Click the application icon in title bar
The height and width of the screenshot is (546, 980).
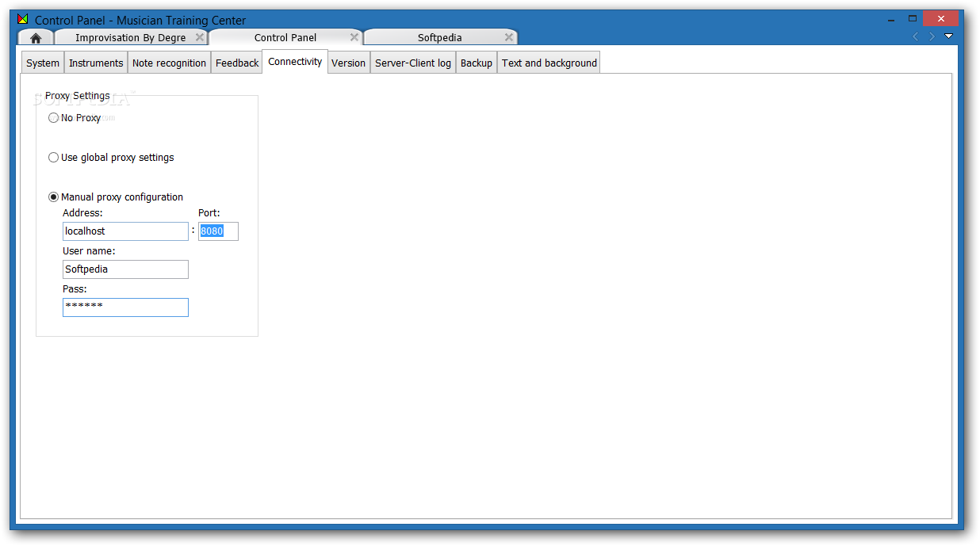tap(22, 19)
